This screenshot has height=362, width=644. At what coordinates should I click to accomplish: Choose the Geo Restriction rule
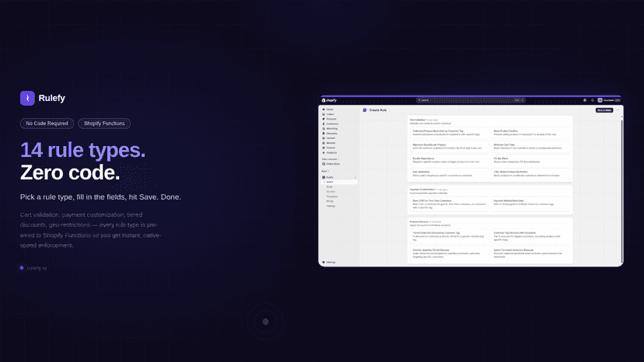pyautogui.click(x=449, y=173)
